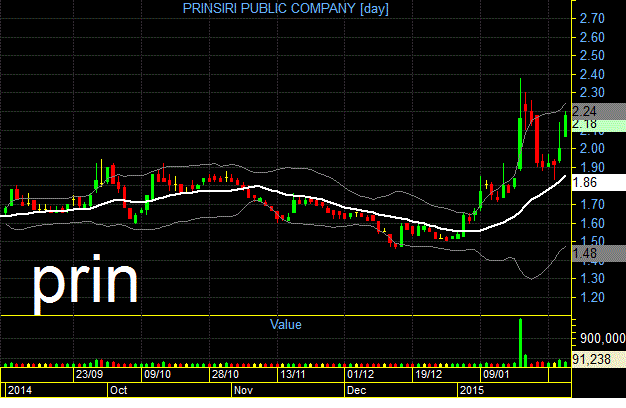This screenshot has height=408, width=626.
Task: Select the 09/10 date marker
Action: point(157,374)
